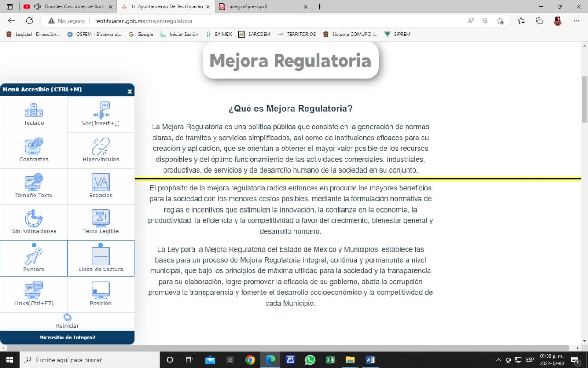The height and width of the screenshot is (368, 588).
Task: Open Excel from the taskbar
Action: tap(330, 360)
